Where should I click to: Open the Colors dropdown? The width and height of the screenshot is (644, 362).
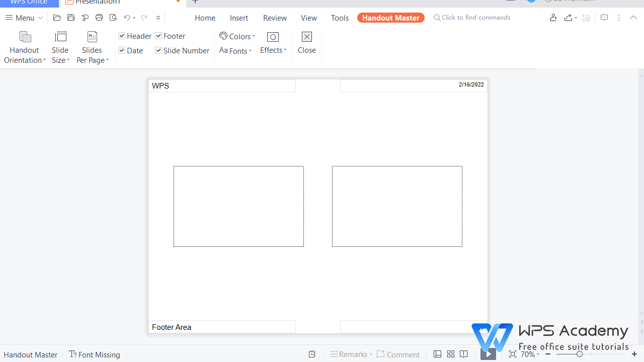(237, 36)
